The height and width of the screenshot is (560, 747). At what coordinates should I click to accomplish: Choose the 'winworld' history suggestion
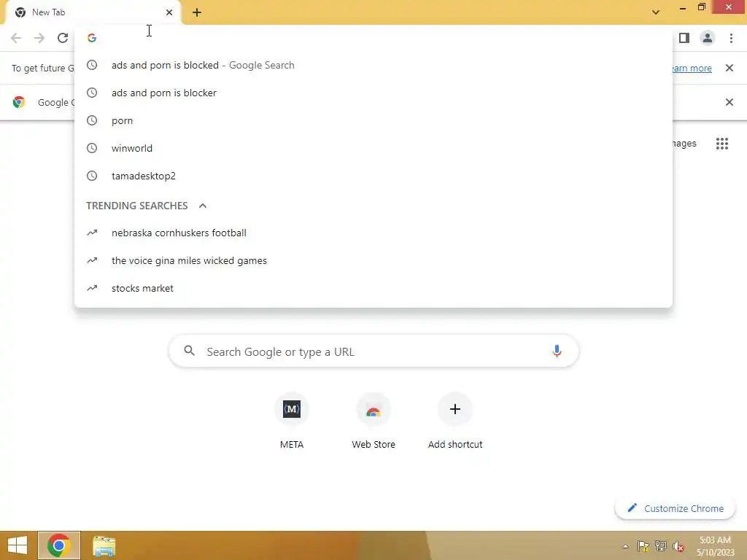pyautogui.click(x=373, y=148)
